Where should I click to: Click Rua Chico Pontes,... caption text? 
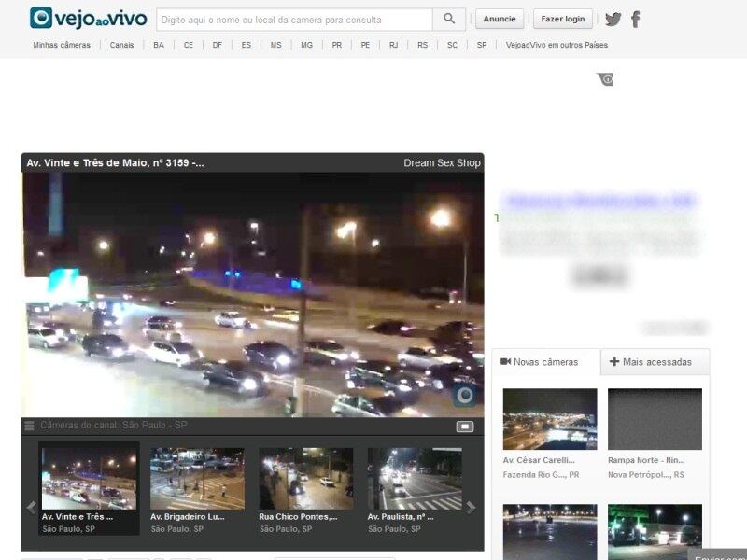point(298,517)
